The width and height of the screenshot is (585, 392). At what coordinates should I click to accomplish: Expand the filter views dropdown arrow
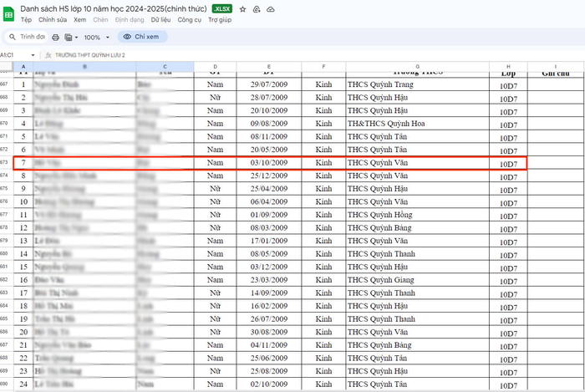click(x=77, y=38)
